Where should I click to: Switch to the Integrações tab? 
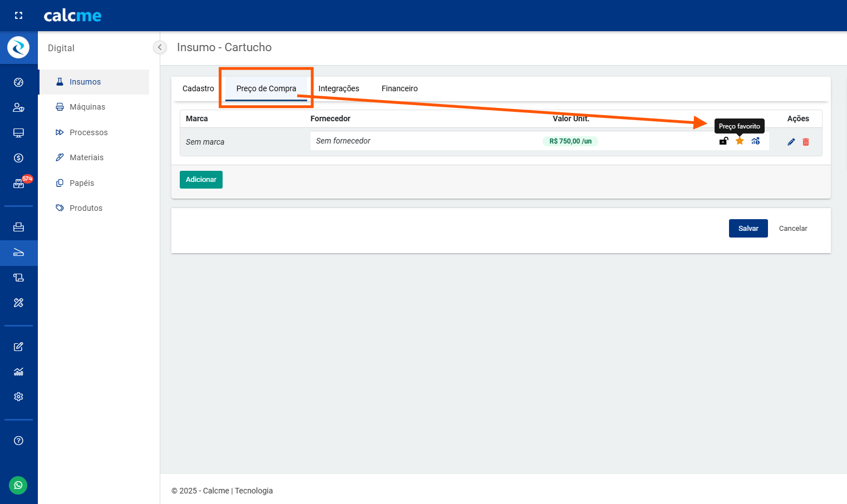[338, 88]
